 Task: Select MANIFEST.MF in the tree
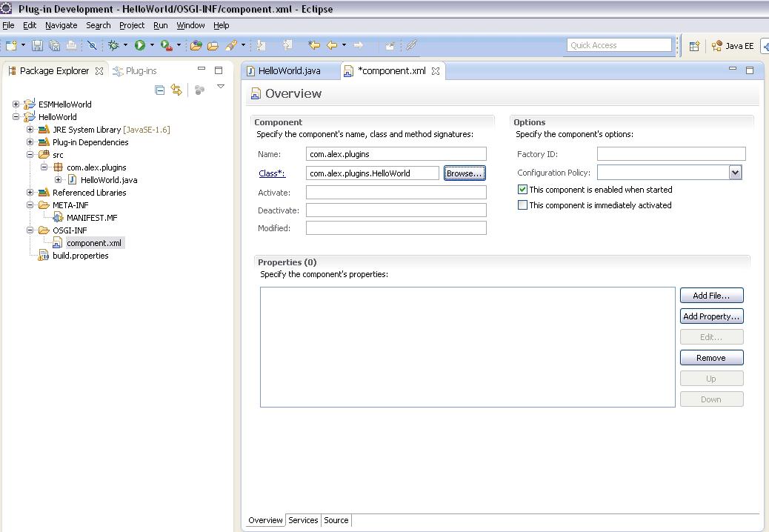tap(92, 218)
